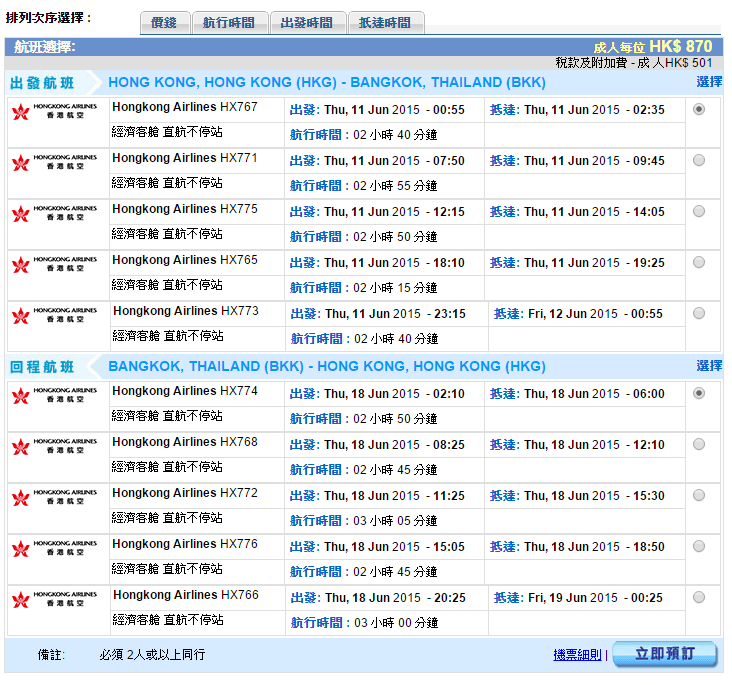Open the 抵達時間 sorting tab
This screenshot has height=685, width=732.
(385, 23)
